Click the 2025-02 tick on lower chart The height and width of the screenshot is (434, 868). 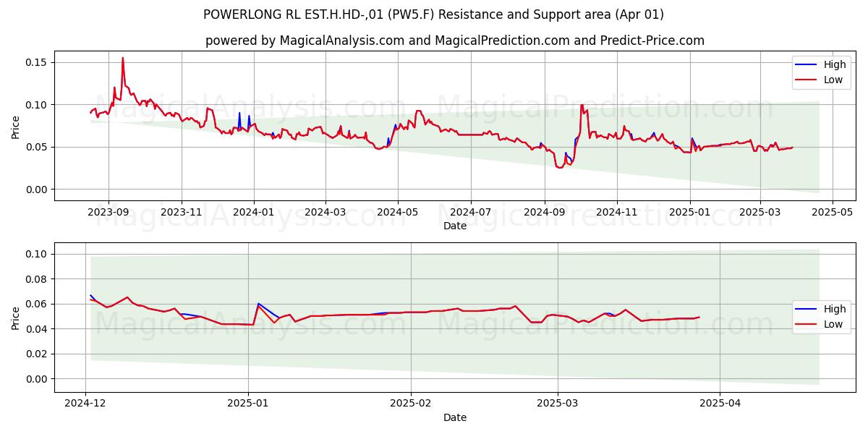(411, 405)
